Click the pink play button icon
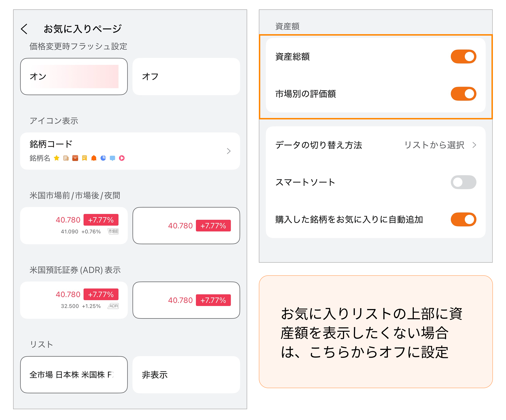 coord(122,158)
